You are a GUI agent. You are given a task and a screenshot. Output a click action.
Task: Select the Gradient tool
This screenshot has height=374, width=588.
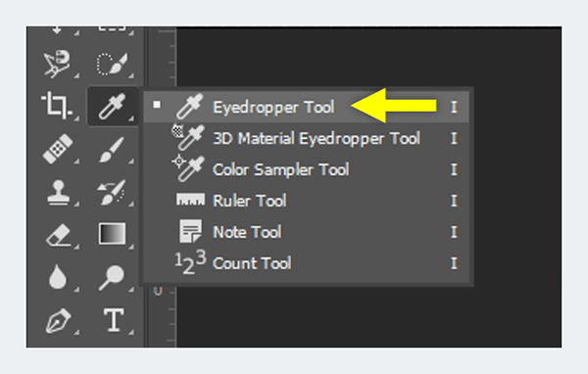[112, 234]
